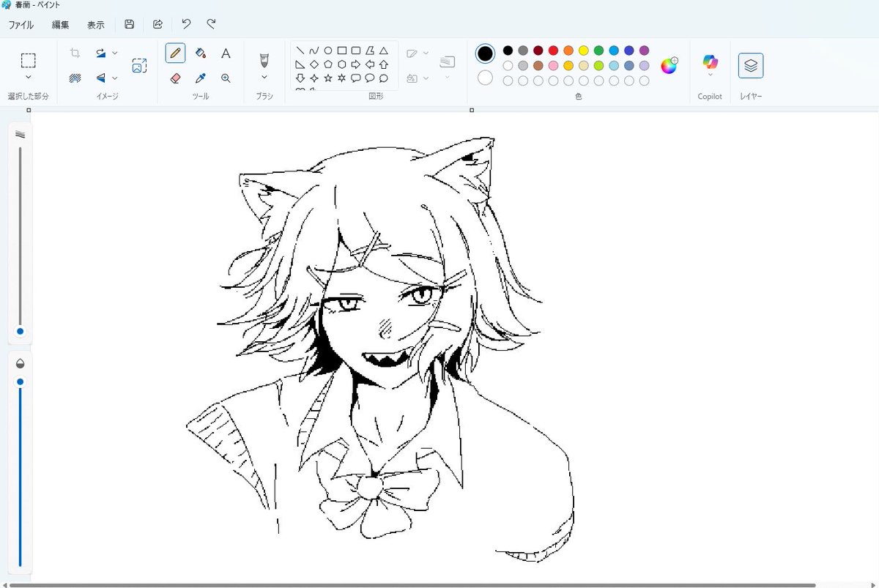879x588 pixels.
Task: Choose the yellow color swatch
Action: pos(584,51)
